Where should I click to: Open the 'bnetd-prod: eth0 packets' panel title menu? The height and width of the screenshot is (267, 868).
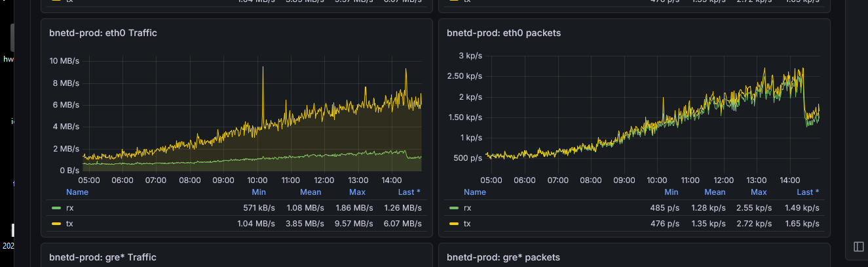[504, 32]
